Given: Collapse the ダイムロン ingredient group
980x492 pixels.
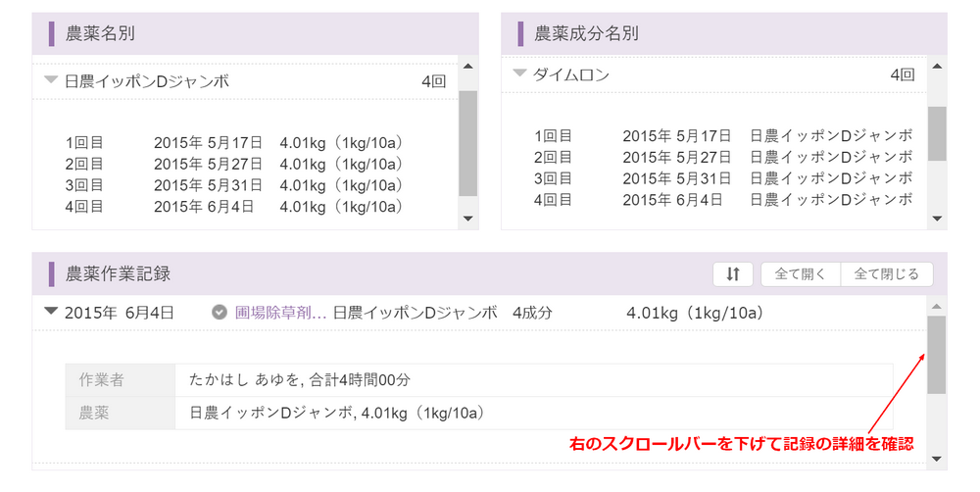Looking at the screenshot, I should (520, 74).
